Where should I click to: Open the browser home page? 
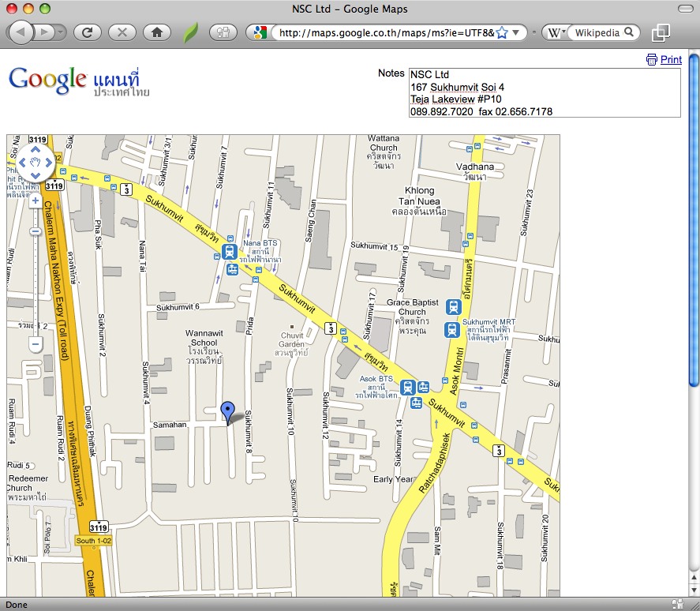157,32
